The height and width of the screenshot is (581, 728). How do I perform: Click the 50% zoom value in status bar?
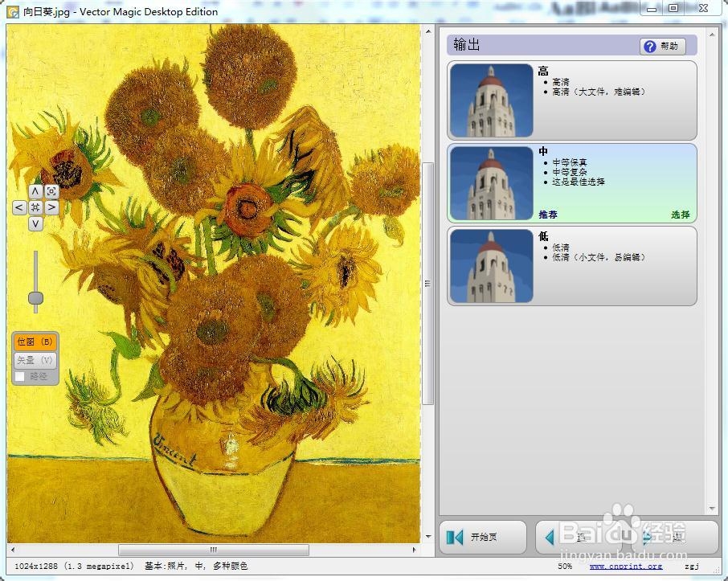pyautogui.click(x=565, y=567)
